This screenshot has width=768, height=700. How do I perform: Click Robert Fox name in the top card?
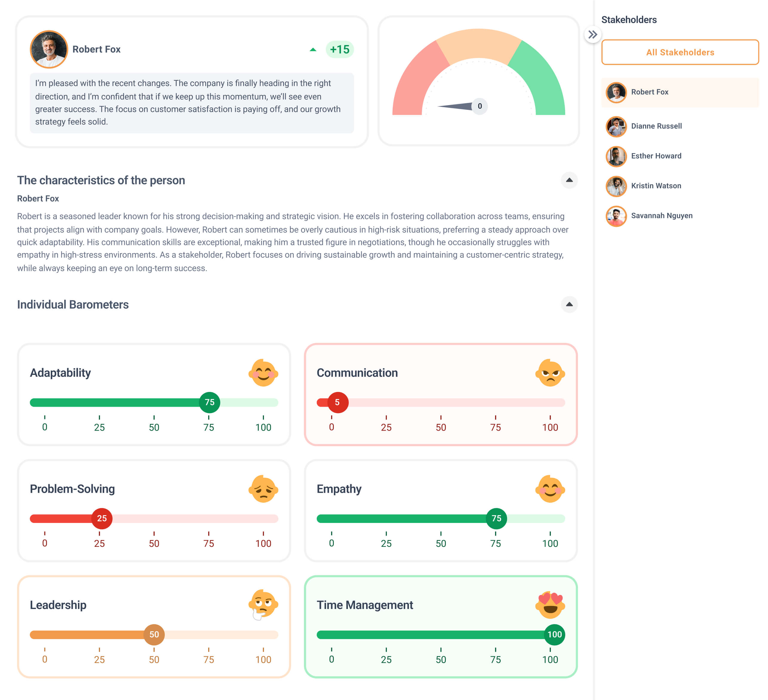pyautogui.click(x=96, y=50)
